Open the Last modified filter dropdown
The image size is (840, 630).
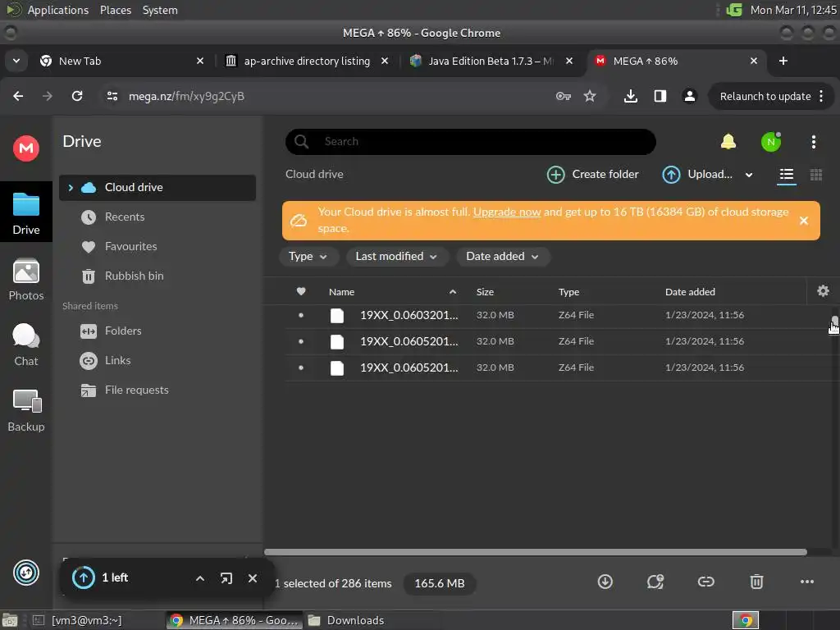pos(396,257)
